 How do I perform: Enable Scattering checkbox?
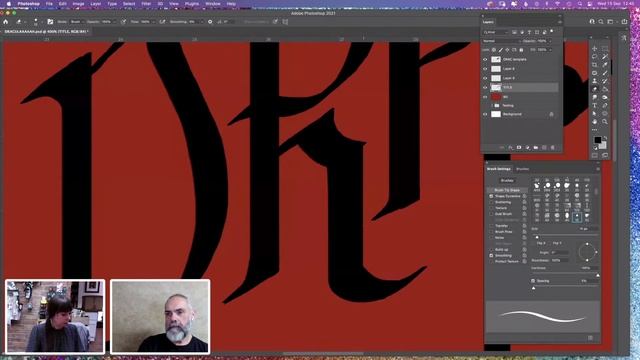[x=491, y=202]
